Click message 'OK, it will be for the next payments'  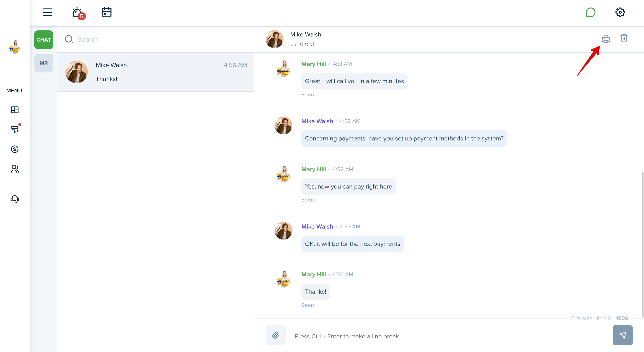click(x=352, y=244)
